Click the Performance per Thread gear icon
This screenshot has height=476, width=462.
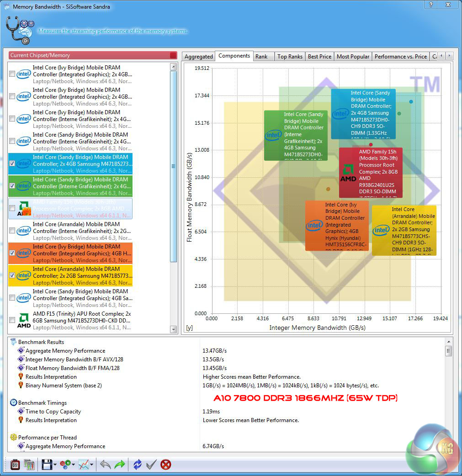pyautogui.click(x=13, y=437)
